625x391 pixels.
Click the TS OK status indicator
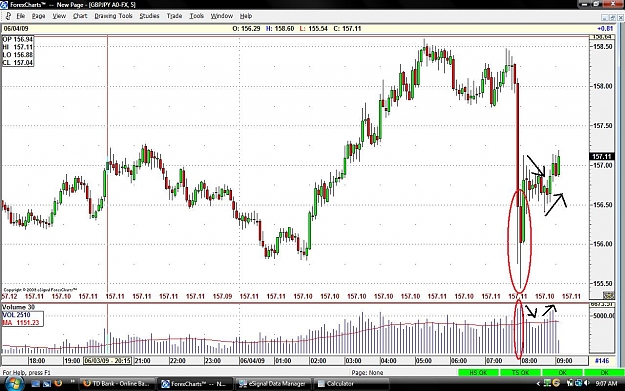click(520, 372)
